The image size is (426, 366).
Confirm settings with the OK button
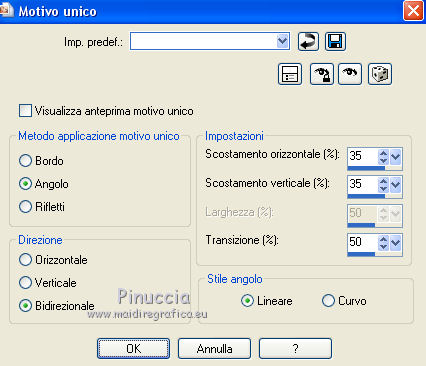133,349
